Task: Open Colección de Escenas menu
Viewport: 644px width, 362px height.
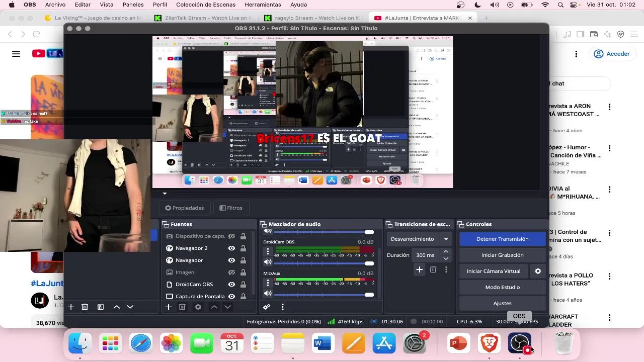Action: [x=206, y=5]
